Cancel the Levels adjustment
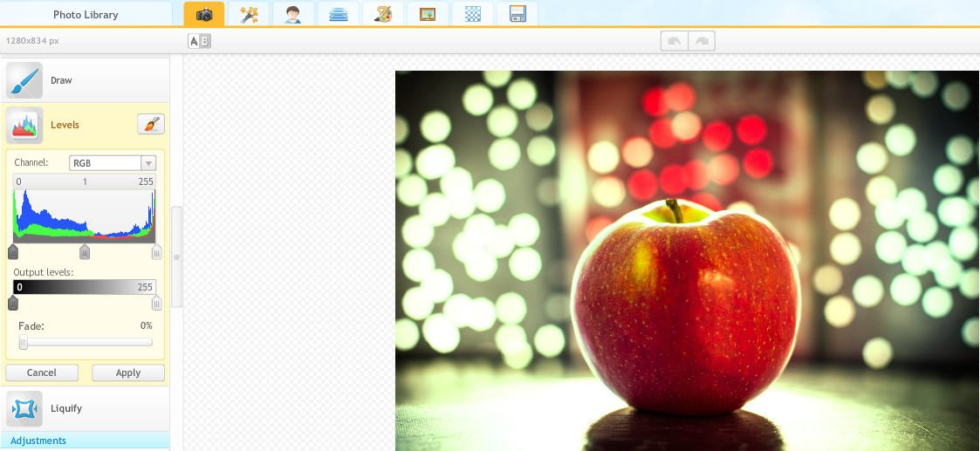 [x=42, y=372]
